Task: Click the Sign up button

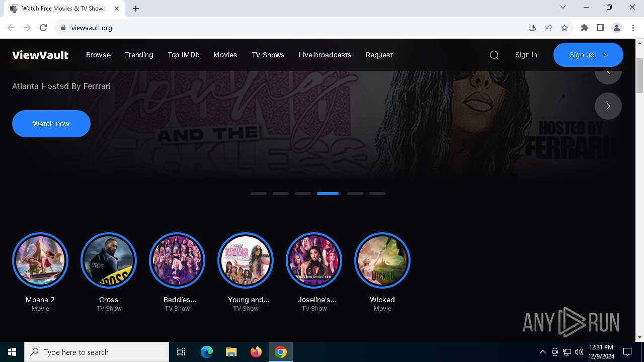Action: [588, 55]
